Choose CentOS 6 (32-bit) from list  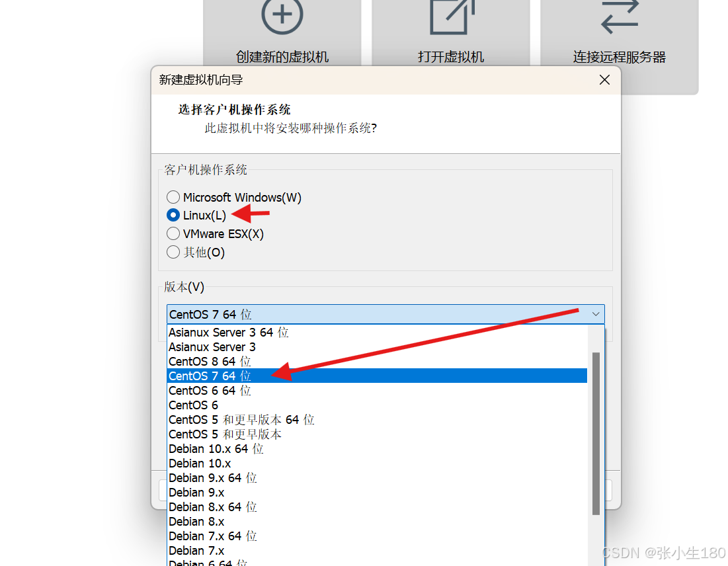pos(377,405)
